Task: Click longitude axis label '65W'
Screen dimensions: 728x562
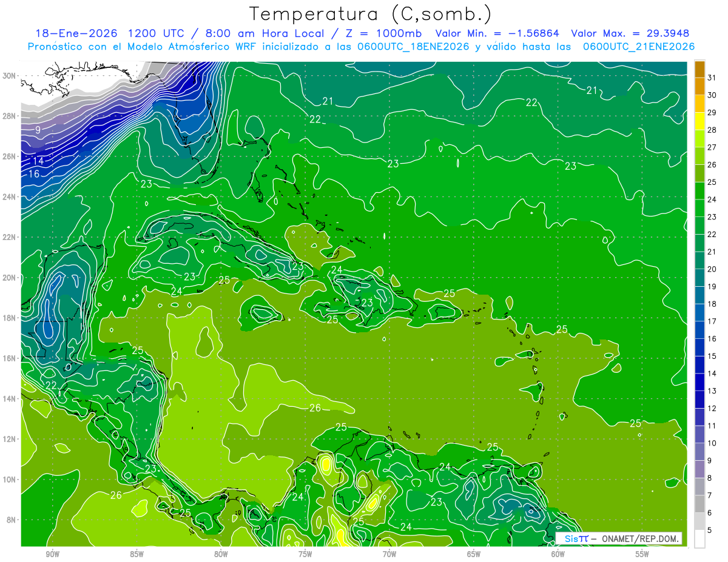Action: click(x=474, y=554)
